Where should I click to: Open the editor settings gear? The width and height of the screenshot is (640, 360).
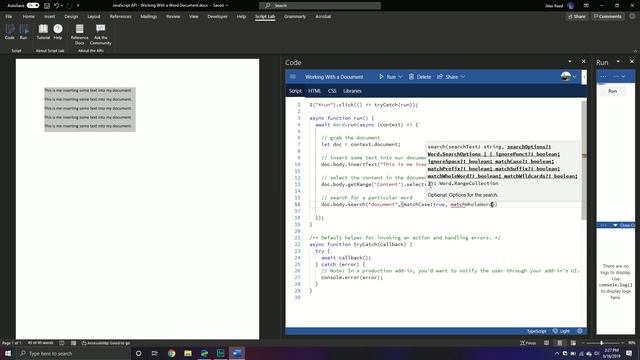tap(580, 331)
